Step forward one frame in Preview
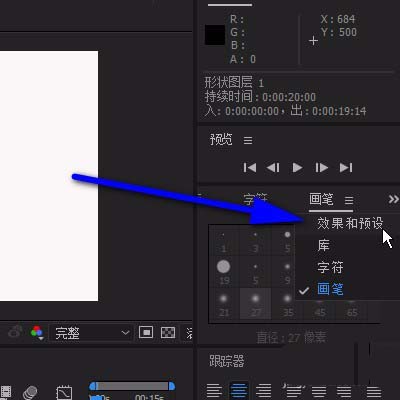Viewport: 400px width, 400px height. (x=322, y=167)
